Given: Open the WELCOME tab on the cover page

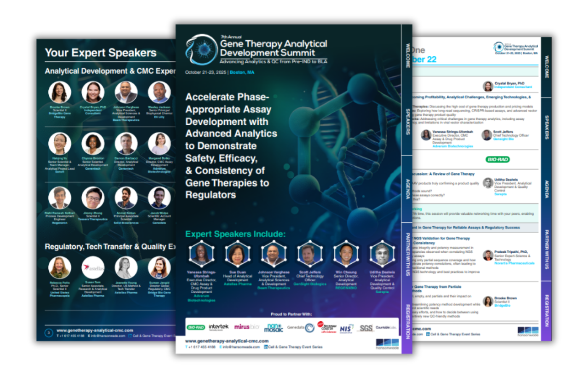Looking at the screenshot, I should tap(407, 55).
